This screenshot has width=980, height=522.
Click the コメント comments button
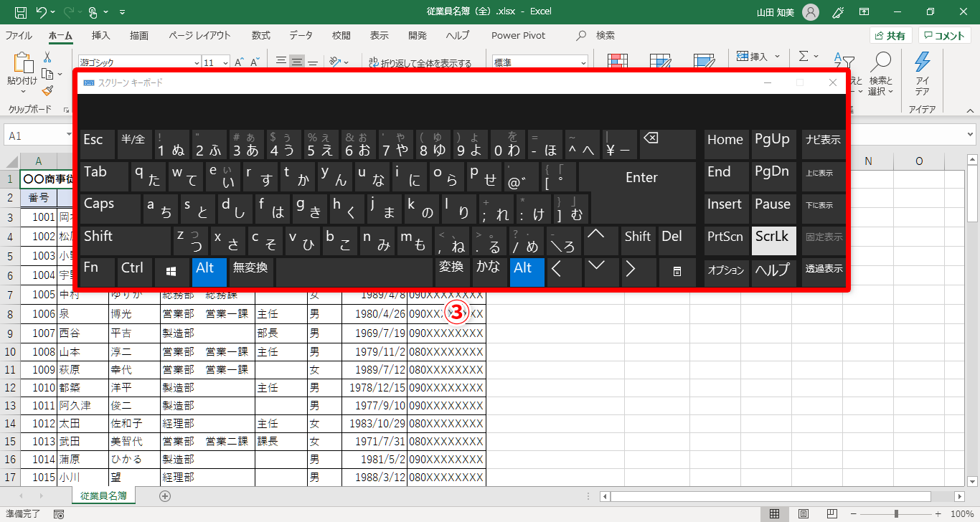tap(945, 36)
